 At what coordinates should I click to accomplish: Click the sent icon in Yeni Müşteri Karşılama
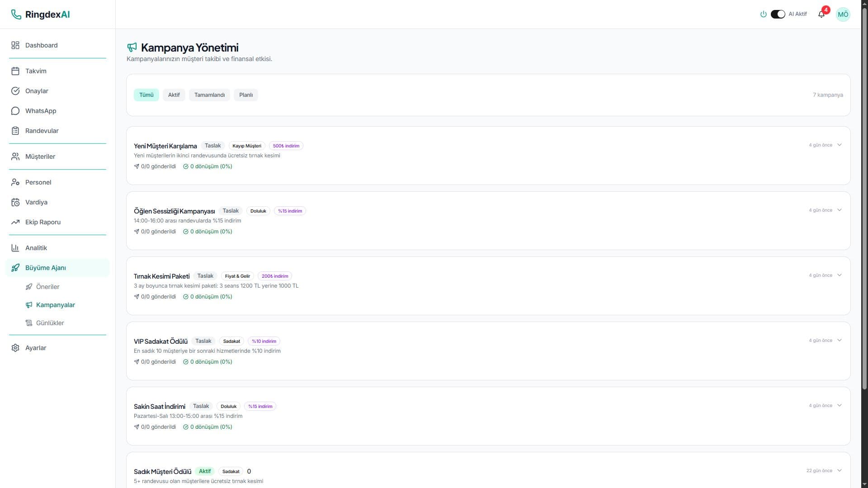point(137,166)
